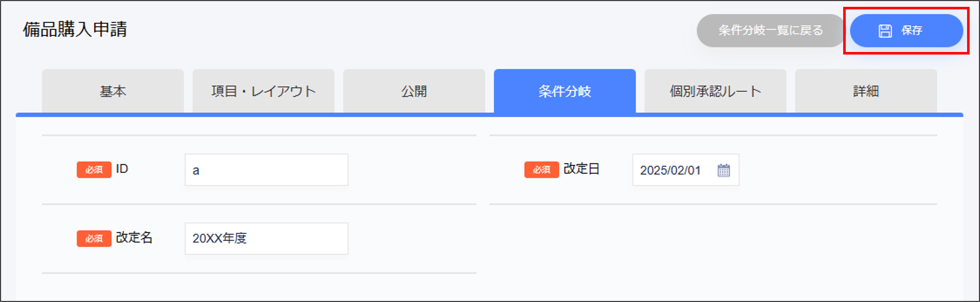Click the 改定名 field label

click(134, 238)
